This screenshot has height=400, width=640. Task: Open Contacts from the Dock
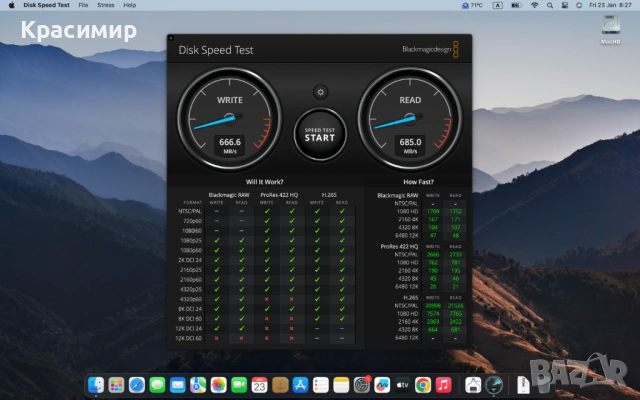coord(280,385)
